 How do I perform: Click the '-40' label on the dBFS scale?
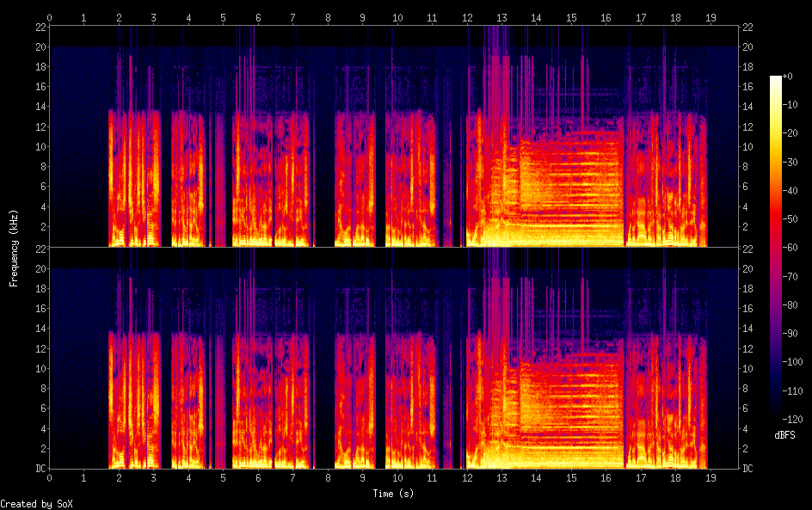click(x=790, y=191)
